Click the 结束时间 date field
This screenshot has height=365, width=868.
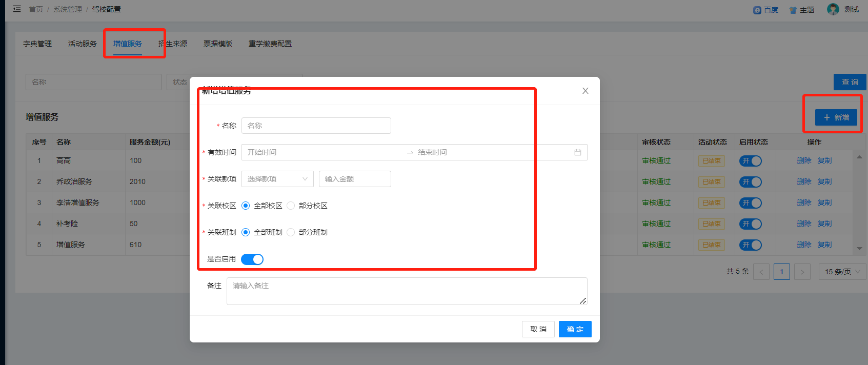(x=492, y=152)
